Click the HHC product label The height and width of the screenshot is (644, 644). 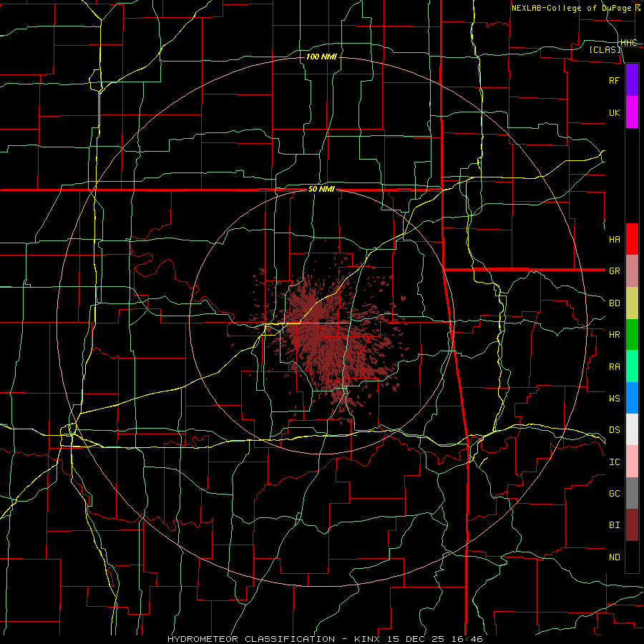tap(629, 43)
